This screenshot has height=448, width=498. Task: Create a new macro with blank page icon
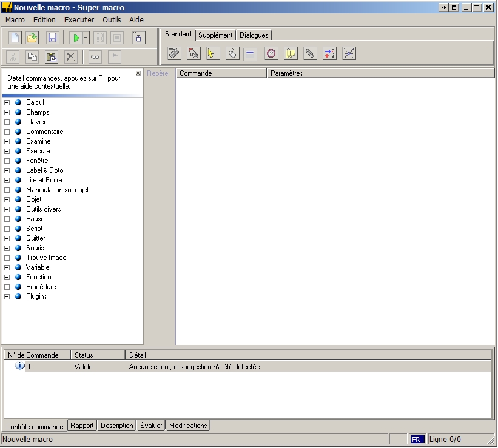click(15, 38)
